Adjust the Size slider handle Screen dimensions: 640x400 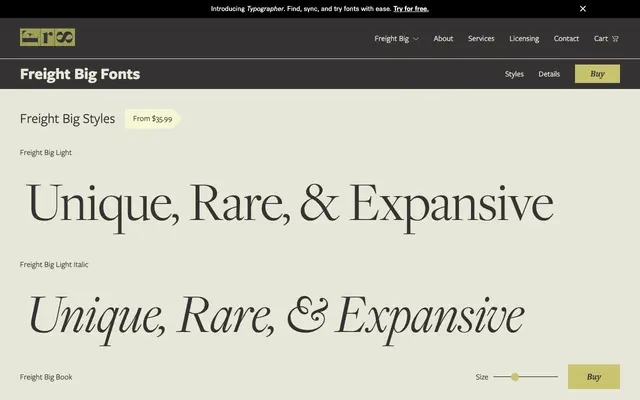(515, 377)
